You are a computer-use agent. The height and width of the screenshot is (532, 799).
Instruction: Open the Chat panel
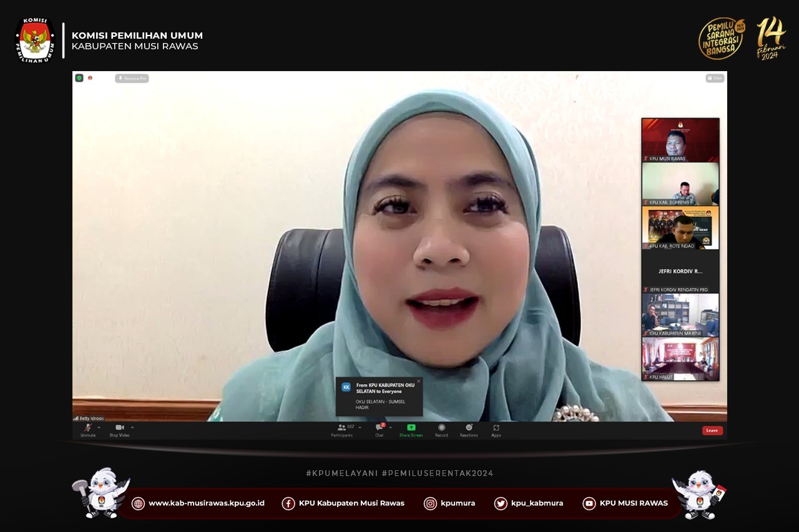(x=379, y=430)
